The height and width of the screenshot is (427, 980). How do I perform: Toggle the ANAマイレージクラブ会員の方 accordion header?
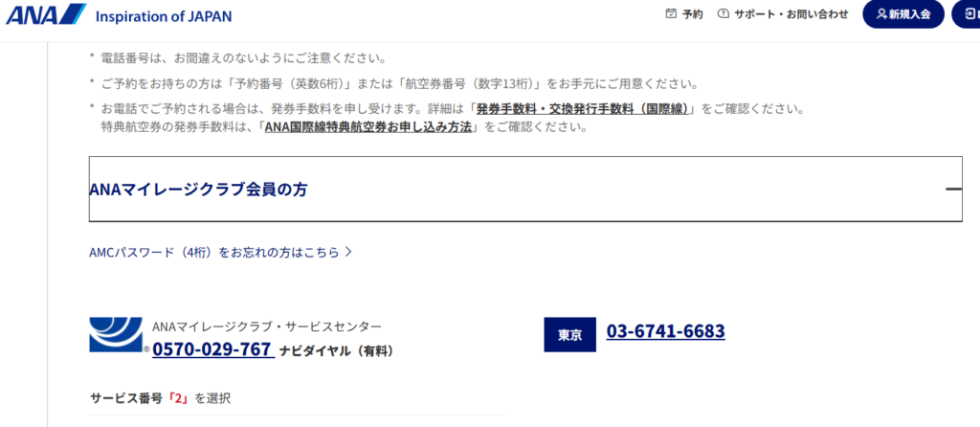525,189
